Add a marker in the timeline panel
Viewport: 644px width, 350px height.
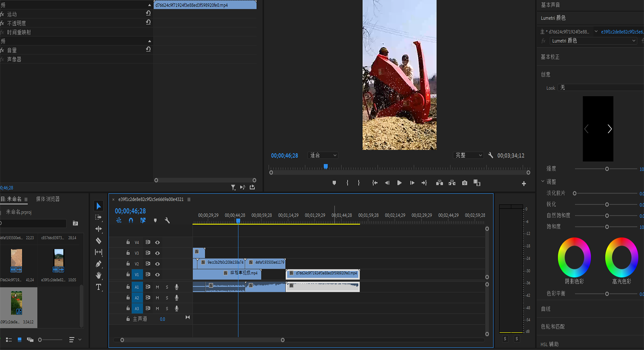[x=155, y=220]
